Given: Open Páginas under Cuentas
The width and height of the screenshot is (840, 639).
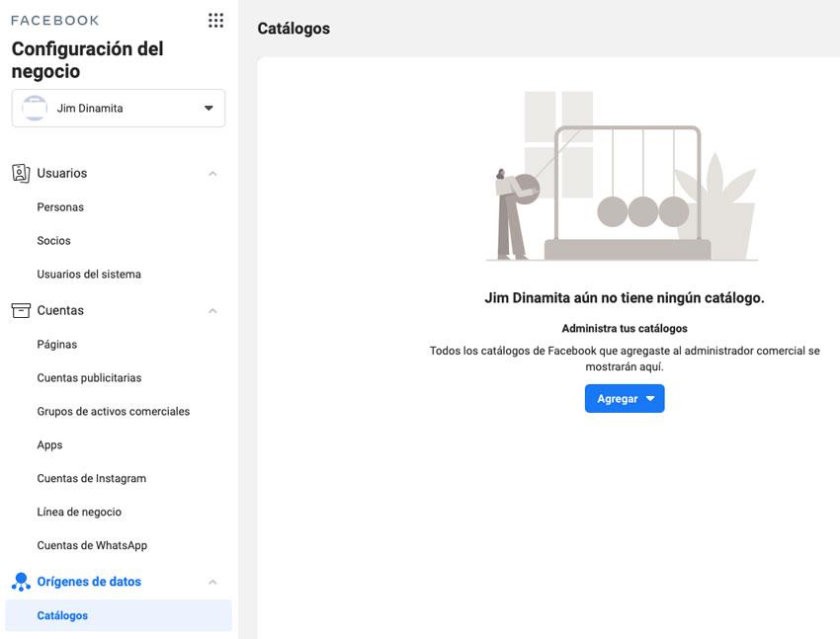Looking at the screenshot, I should tap(56, 344).
